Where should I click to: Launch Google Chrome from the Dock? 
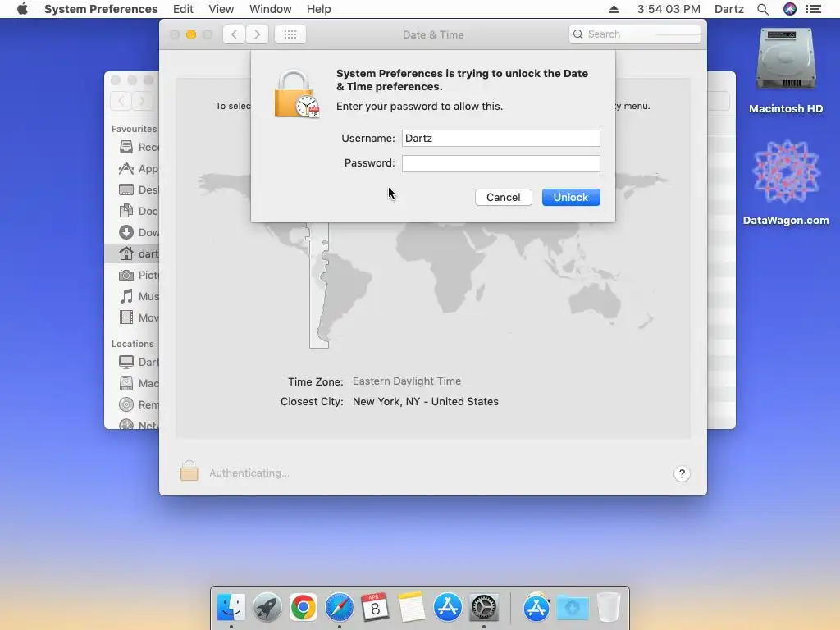click(x=304, y=607)
